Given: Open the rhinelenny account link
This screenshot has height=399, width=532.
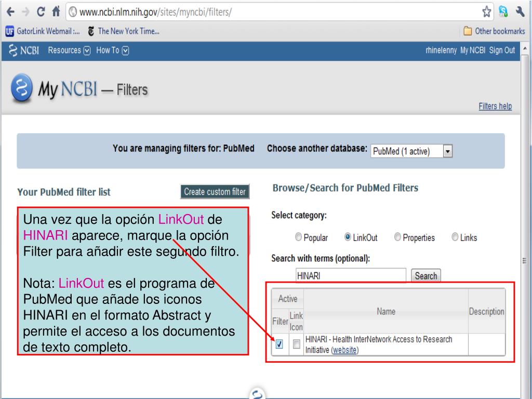Looking at the screenshot, I should click(441, 50).
